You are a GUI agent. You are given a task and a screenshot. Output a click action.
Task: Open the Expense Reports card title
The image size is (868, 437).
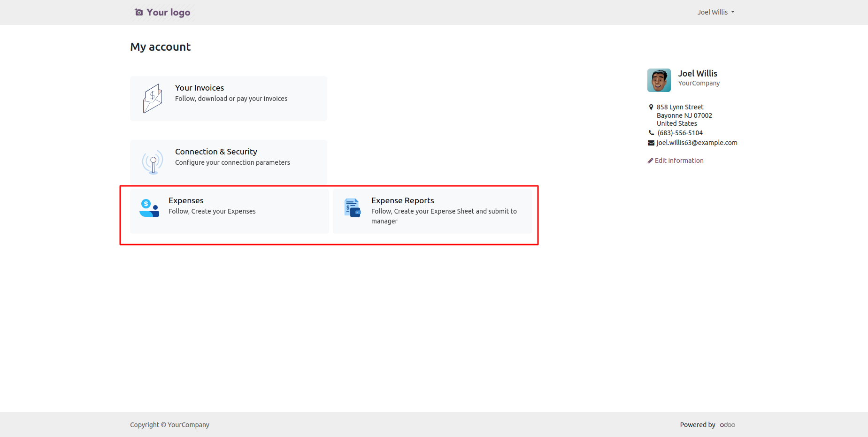pyautogui.click(x=403, y=200)
